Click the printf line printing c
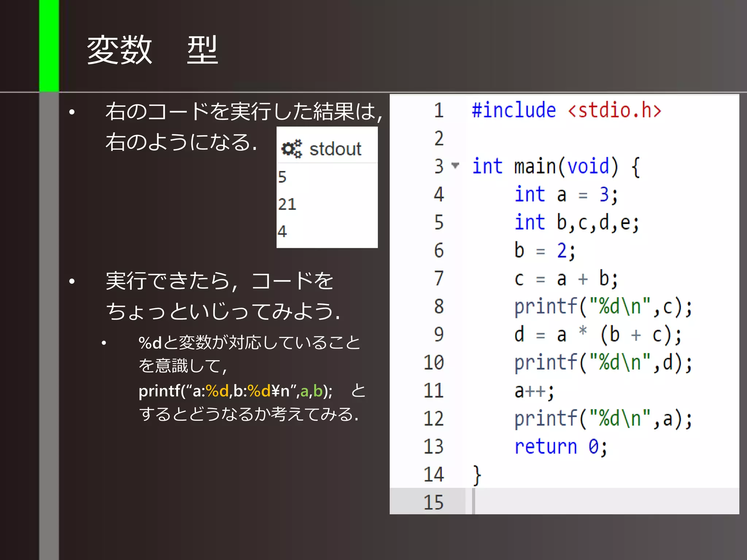 pos(603,307)
